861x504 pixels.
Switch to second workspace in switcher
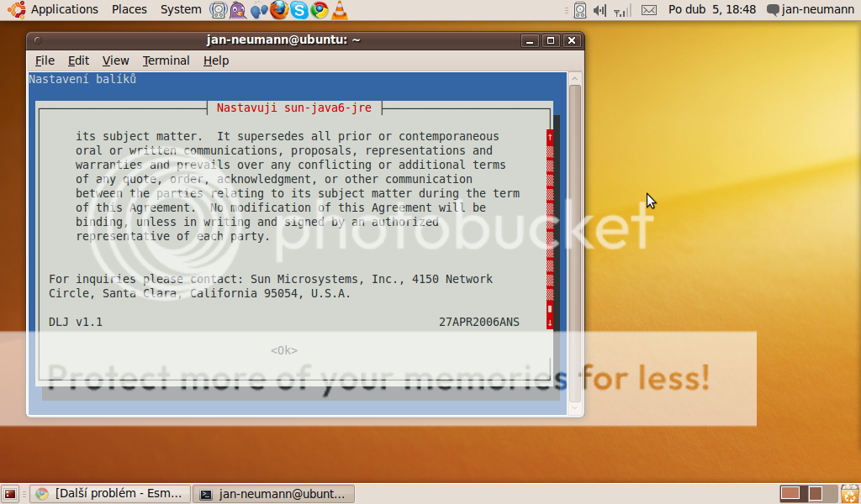click(x=815, y=494)
